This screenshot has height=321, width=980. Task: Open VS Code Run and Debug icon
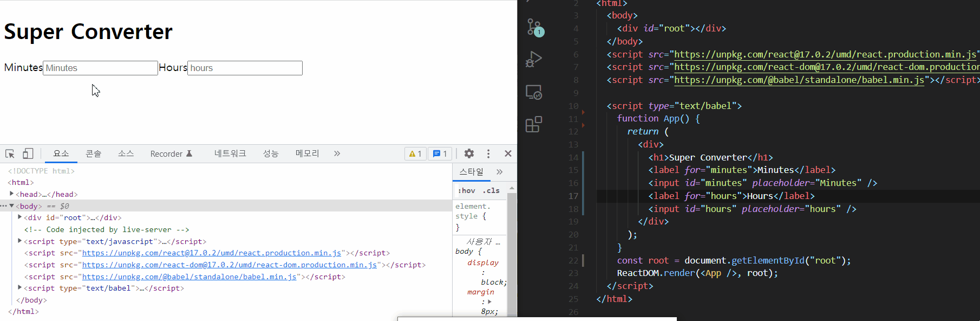pos(534,60)
